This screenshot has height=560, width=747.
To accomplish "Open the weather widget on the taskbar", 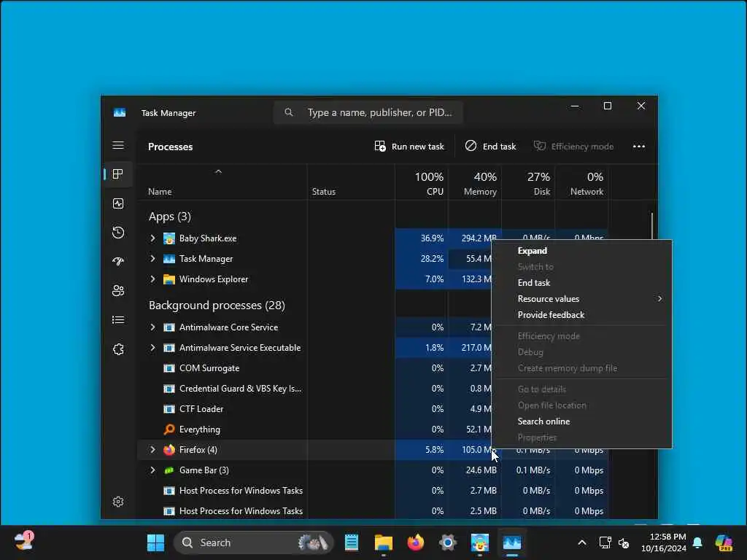I will click(x=24, y=542).
